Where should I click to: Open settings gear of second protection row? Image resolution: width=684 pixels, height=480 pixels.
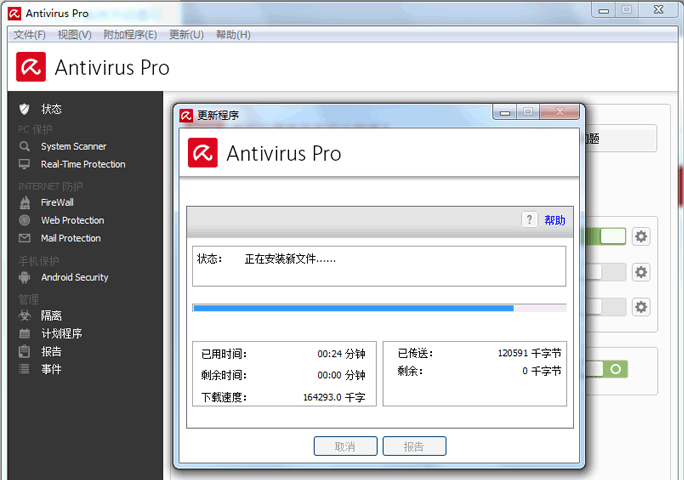(641, 272)
